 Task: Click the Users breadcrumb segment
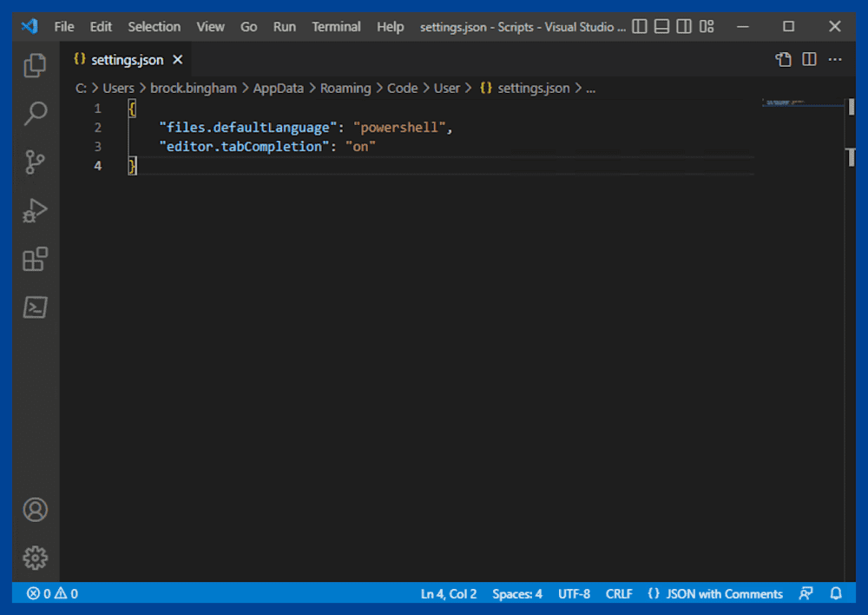coord(118,88)
